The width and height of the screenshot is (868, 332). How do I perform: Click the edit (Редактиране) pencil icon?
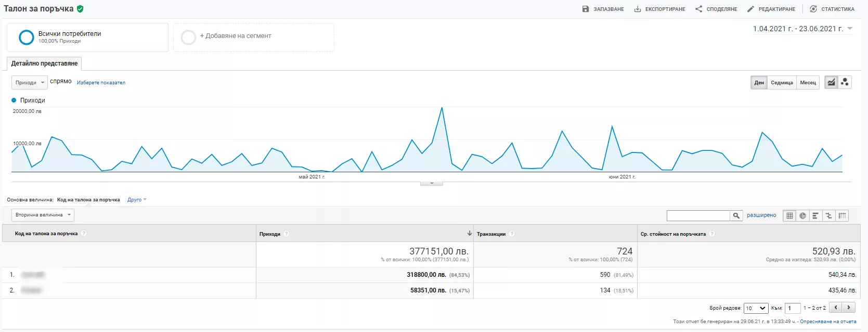click(x=750, y=9)
